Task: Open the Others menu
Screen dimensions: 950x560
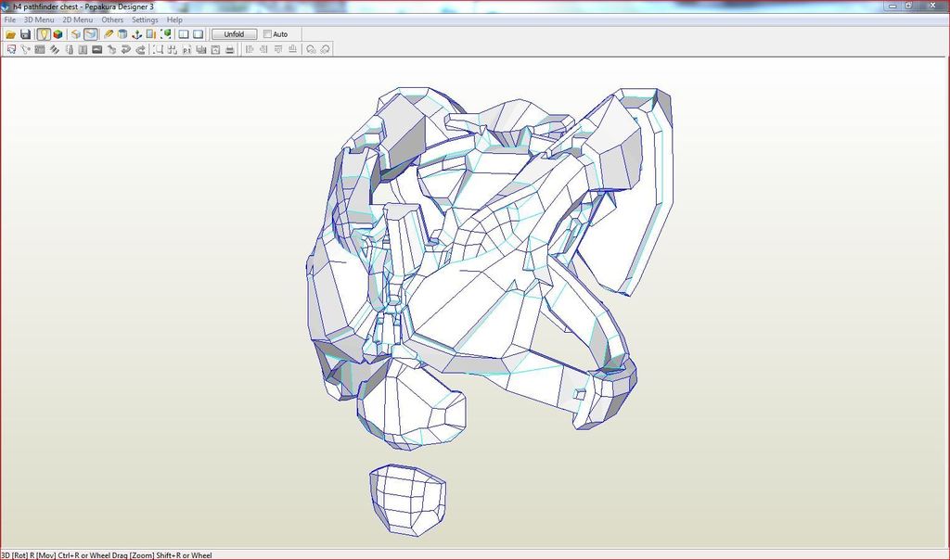Action: click(x=112, y=19)
